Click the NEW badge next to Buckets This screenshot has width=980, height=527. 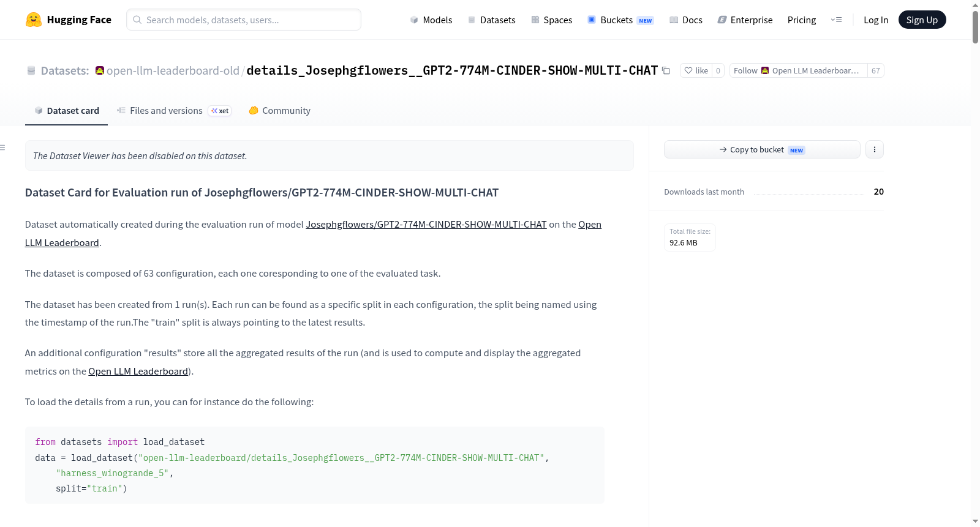(646, 21)
